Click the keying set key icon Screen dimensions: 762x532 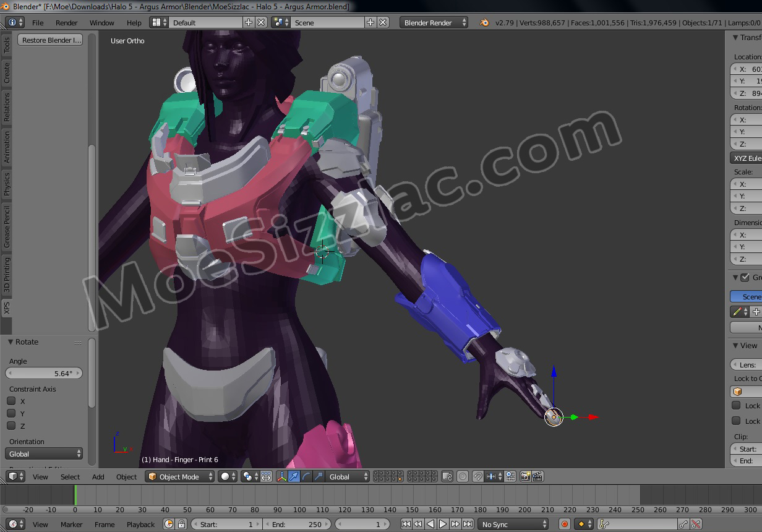[x=606, y=524]
